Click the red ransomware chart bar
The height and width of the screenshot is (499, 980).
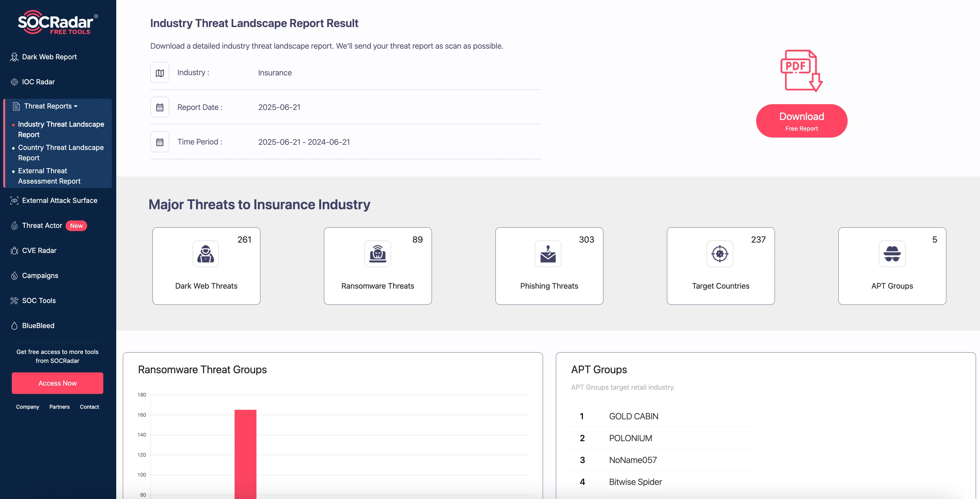245,454
